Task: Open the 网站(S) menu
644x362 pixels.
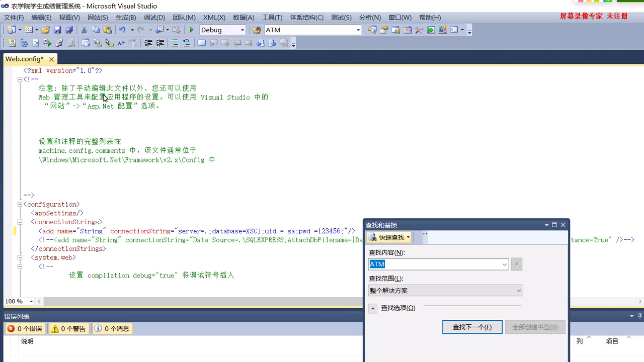Action: pyautogui.click(x=98, y=17)
